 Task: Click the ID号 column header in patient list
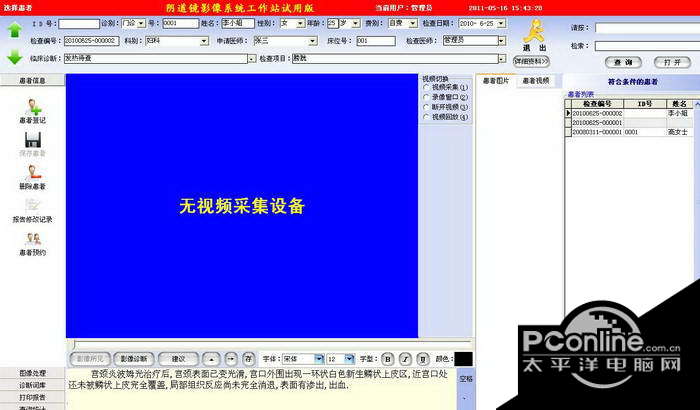(645, 104)
